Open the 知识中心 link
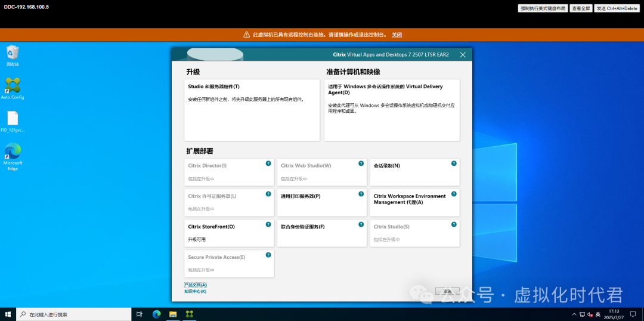644x321 pixels. tap(195, 291)
